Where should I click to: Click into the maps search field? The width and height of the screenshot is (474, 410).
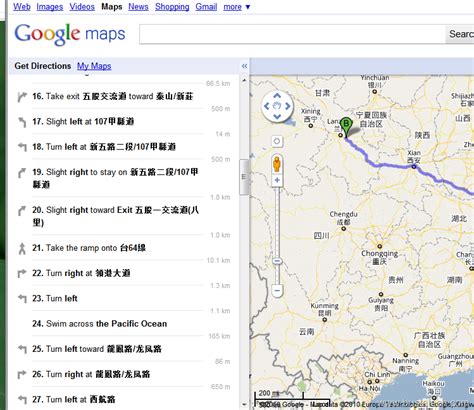(292, 34)
